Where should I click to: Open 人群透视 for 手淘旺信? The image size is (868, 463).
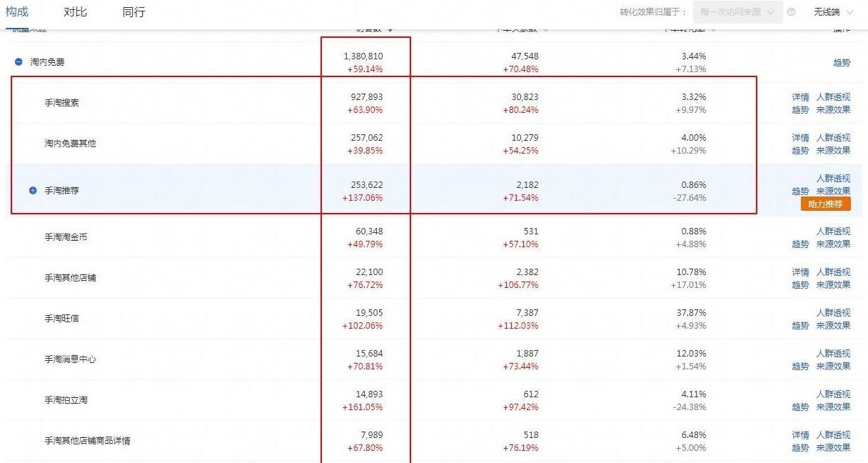[833, 313]
